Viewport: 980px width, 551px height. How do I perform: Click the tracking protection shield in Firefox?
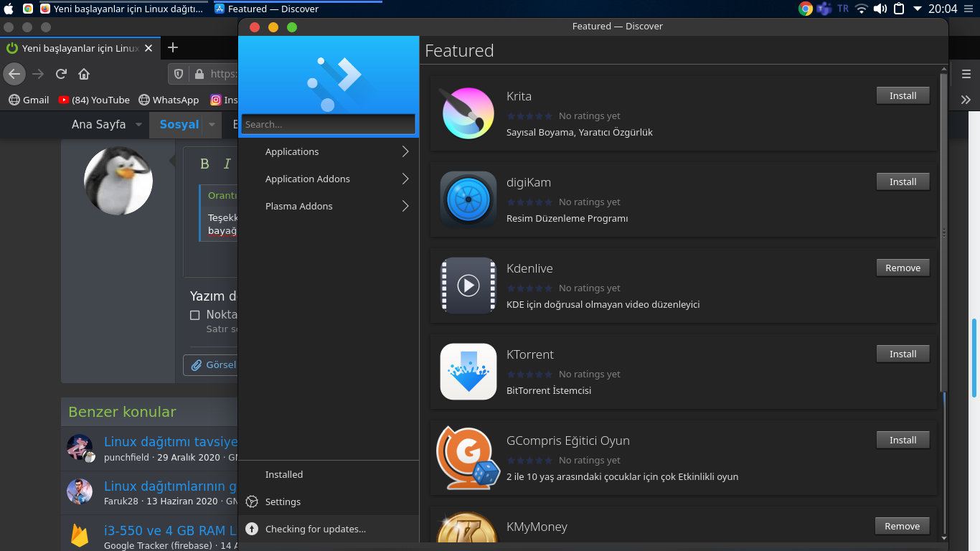tap(179, 74)
